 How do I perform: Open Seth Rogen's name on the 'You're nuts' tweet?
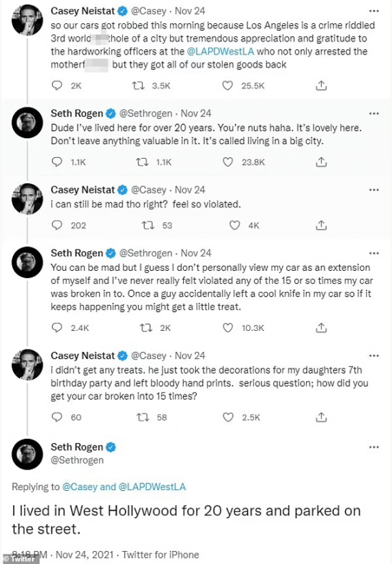[x=77, y=113]
